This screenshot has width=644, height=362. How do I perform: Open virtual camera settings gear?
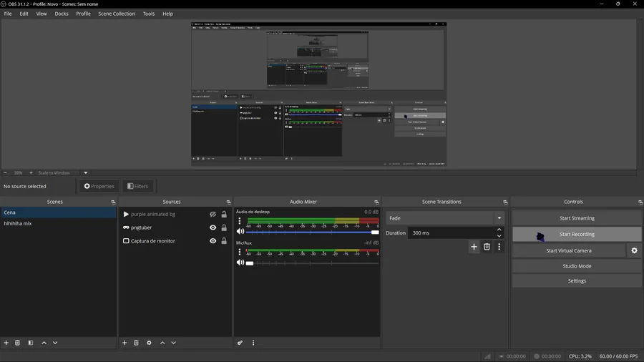[x=634, y=250]
